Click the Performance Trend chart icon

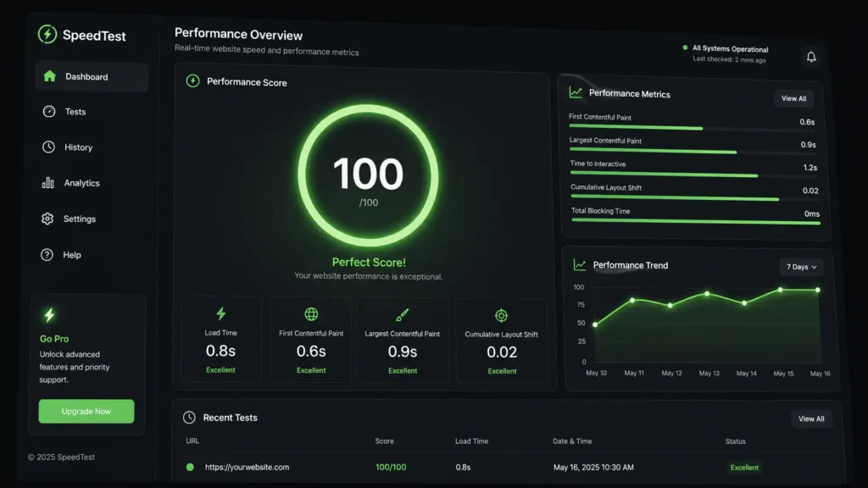coord(580,265)
